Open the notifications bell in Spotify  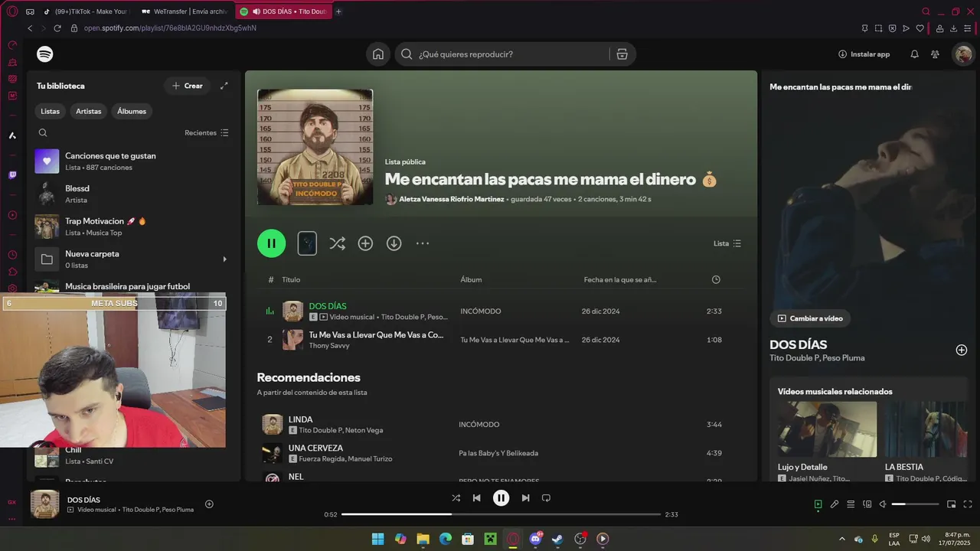point(914,54)
